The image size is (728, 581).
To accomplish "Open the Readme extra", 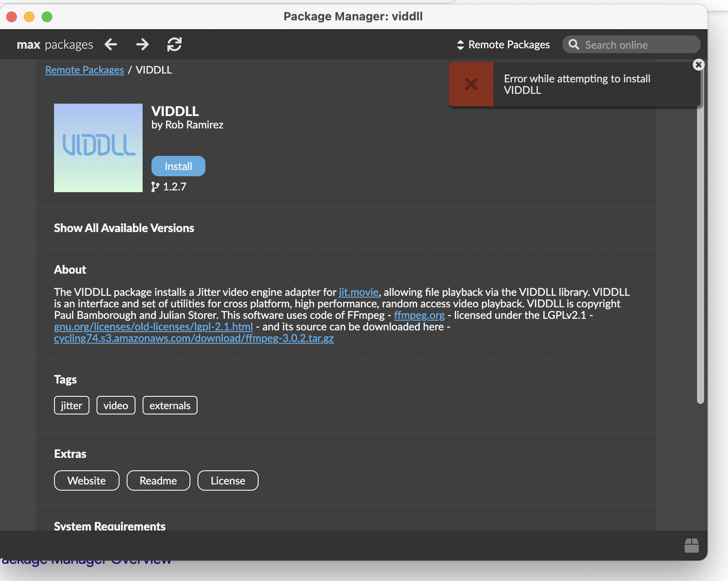I will pyautogui.click(x=159, y=480).
